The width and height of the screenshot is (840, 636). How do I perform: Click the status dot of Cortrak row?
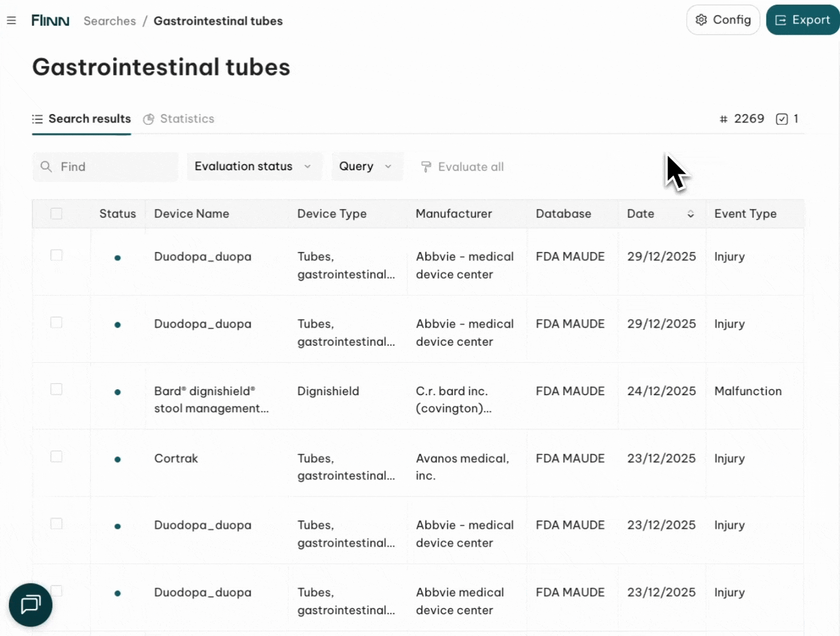coord(118,459)
